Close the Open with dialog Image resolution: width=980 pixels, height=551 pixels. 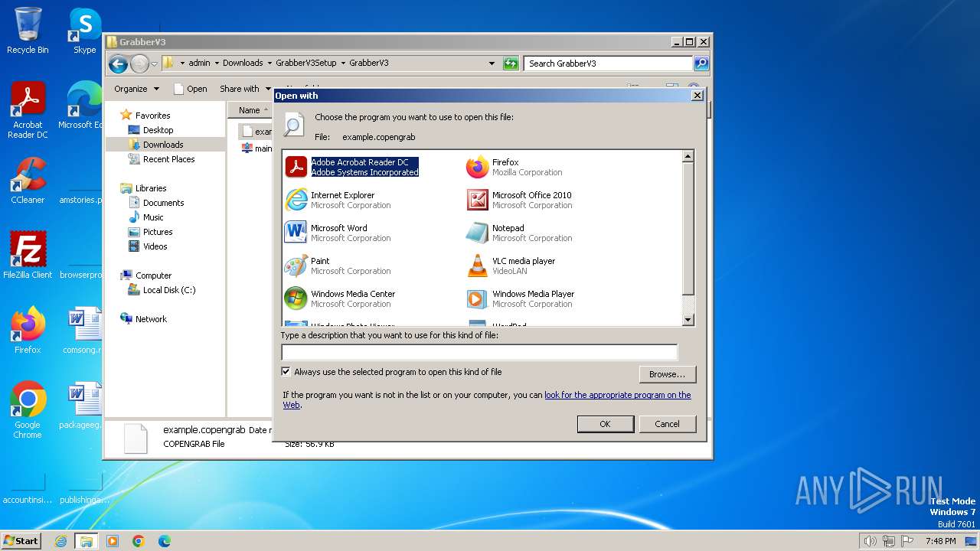pyautogui.click(x=697, y=96)
